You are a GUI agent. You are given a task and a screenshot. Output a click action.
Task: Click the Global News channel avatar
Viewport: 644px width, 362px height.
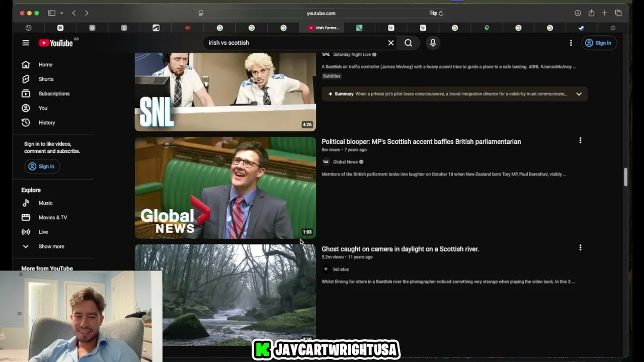[x=326, y=162]
